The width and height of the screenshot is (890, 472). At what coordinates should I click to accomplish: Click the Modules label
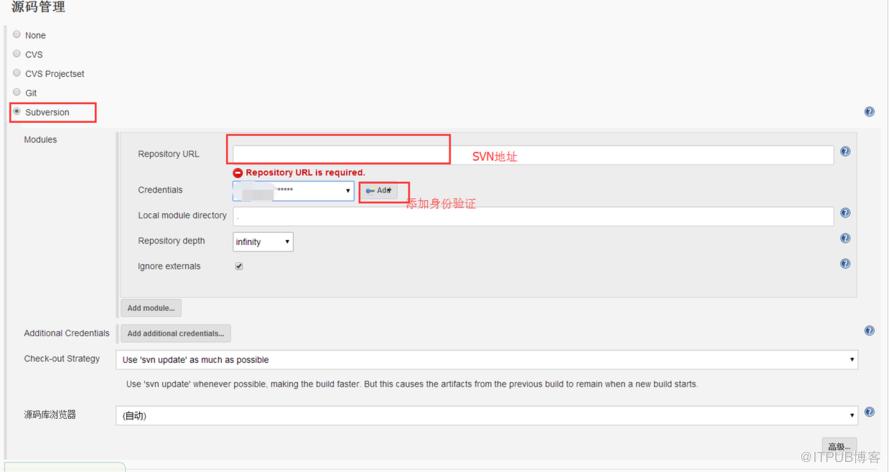pyautogui.click(x=40, y=140)
